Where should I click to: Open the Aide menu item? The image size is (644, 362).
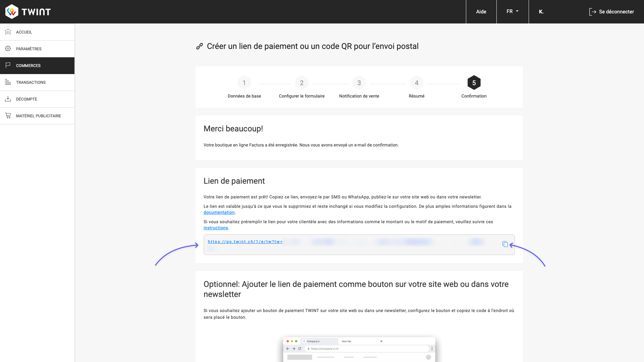click(x=481, y=12)
